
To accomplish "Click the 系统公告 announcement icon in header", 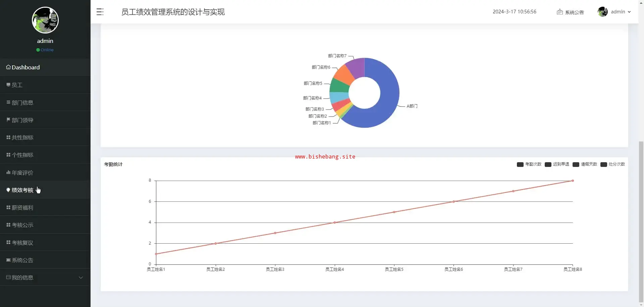I will coord(559,12).
